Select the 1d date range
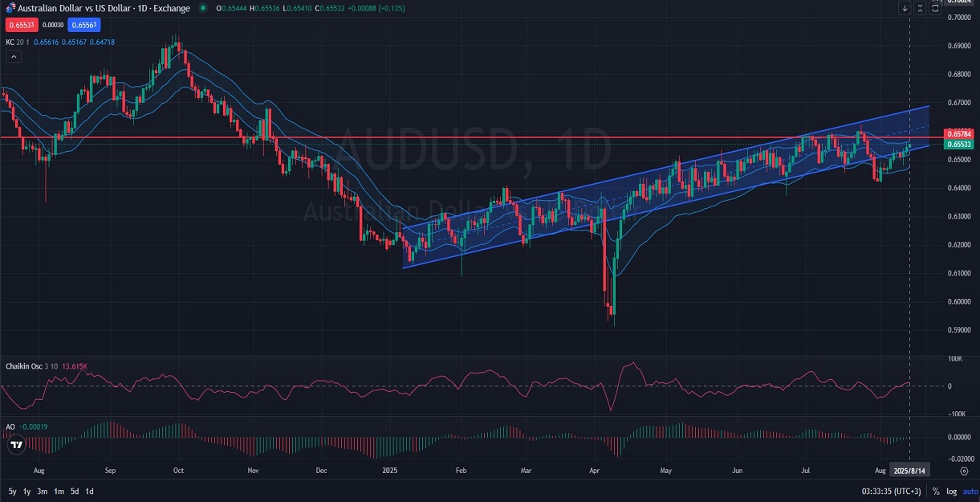The height and width of the screenshot is (502, 980). click(x=89, y=491)
